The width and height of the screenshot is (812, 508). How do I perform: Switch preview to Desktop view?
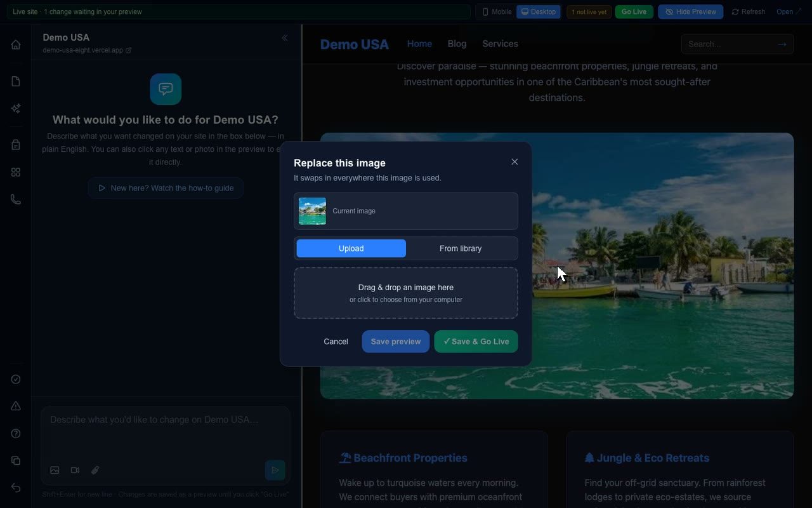tap(539, 11)
